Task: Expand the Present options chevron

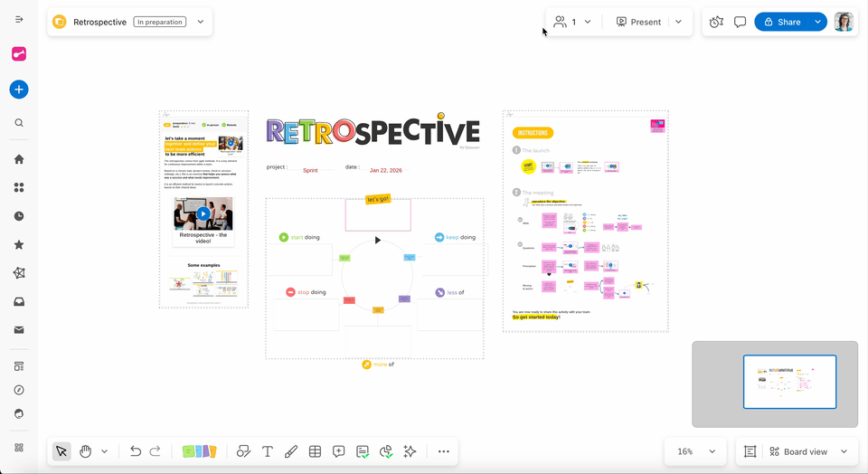Action: tap(679, 22)
